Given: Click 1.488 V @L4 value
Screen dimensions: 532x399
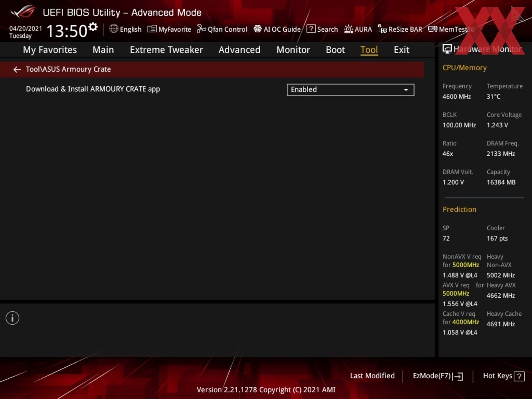Looking at the screenshot, I should point(460,275).
